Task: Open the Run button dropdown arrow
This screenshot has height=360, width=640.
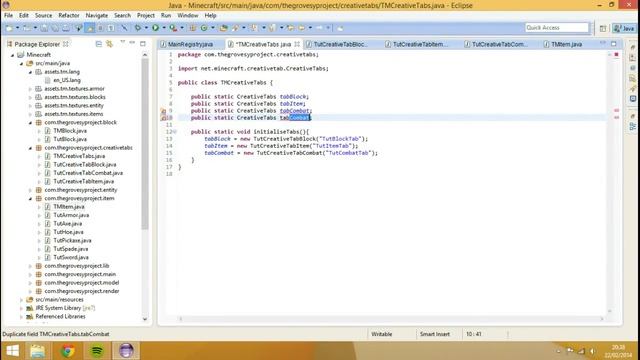Action: coord(164,28)
